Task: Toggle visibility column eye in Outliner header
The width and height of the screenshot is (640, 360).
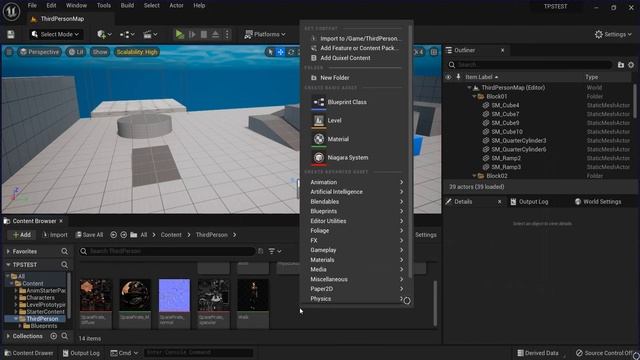Action: click(x=448, y=77)
